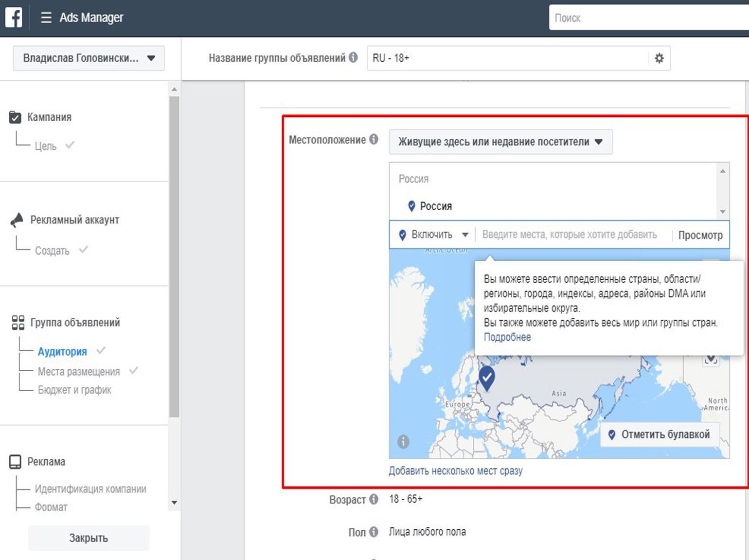Open the Цель step in sidebar
Viewport: 749px width, 560px height.
tap(46, 146)
